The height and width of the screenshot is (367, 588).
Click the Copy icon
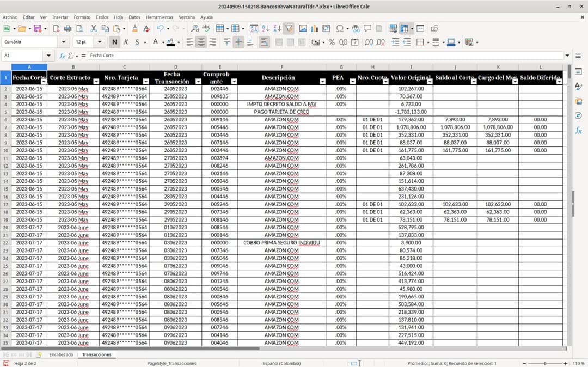[106, 28]
